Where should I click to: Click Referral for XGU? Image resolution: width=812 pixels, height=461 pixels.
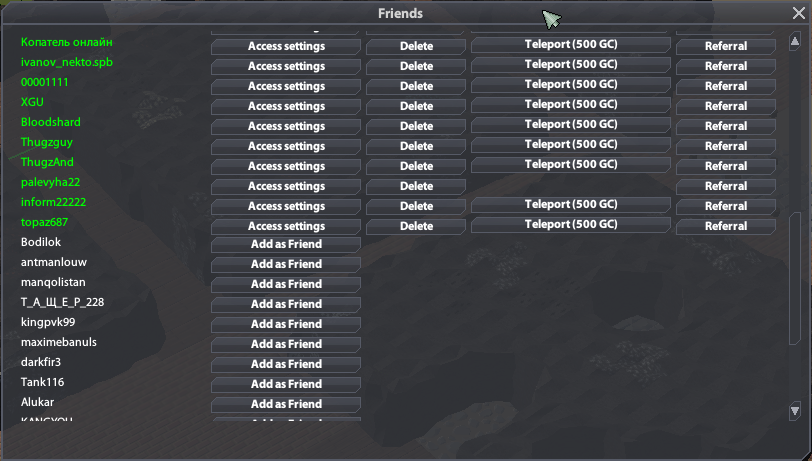pos(725,106)
